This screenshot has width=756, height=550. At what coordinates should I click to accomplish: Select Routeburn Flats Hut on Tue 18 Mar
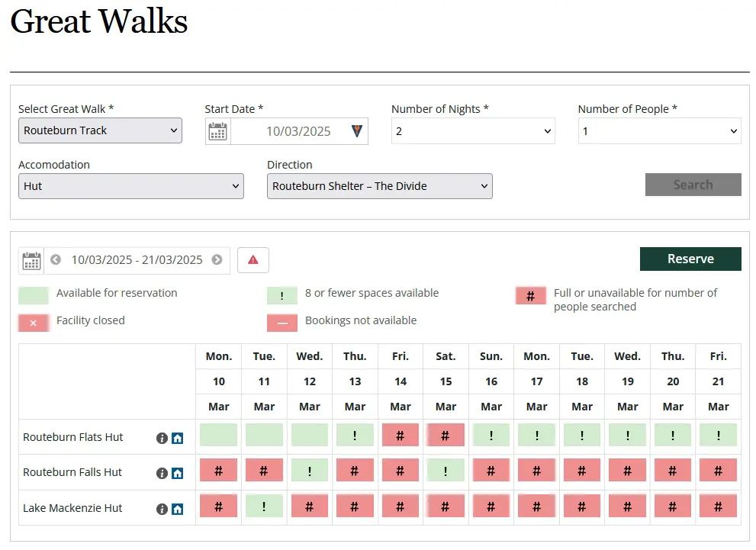(582, 436)
